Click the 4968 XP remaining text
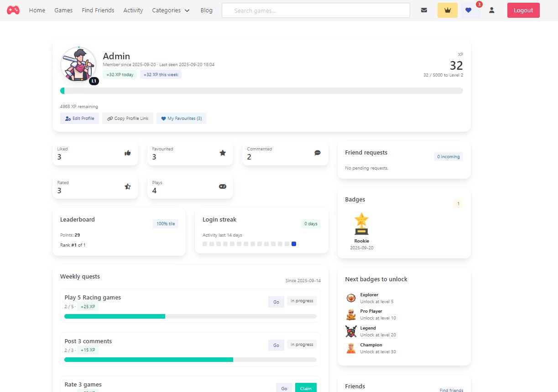Screen dimensions: 558x392 click(79, 107)
